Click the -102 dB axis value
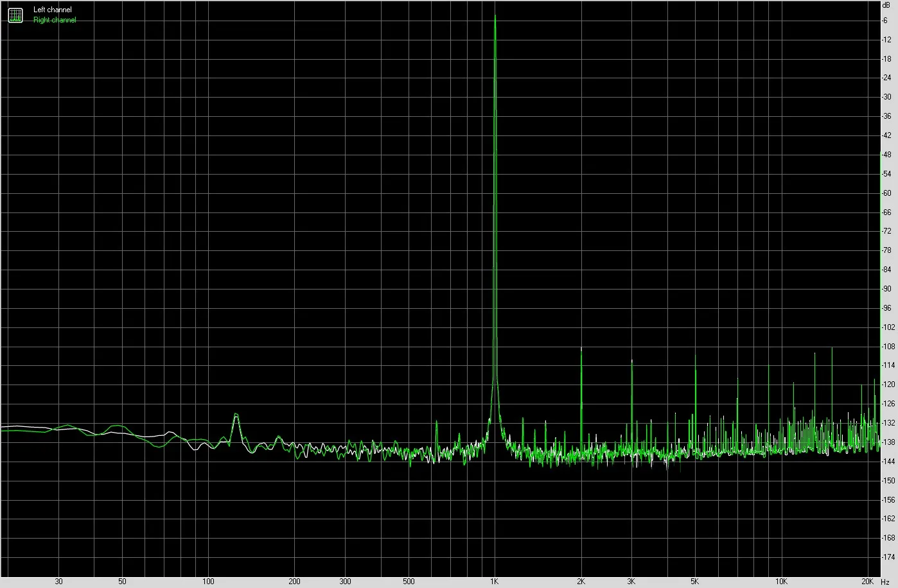The width and height of the screenshot is (898, 588). (888, 327)
